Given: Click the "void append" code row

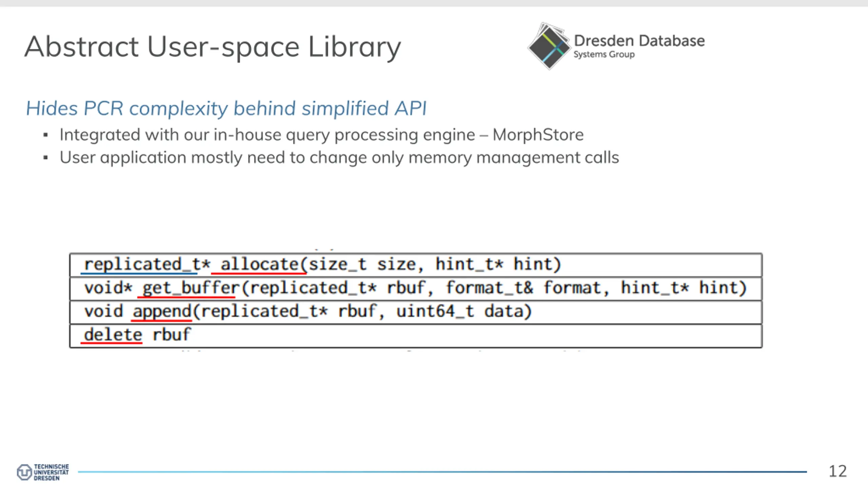Looking at the screenshot, I should [x=416, y=312].
